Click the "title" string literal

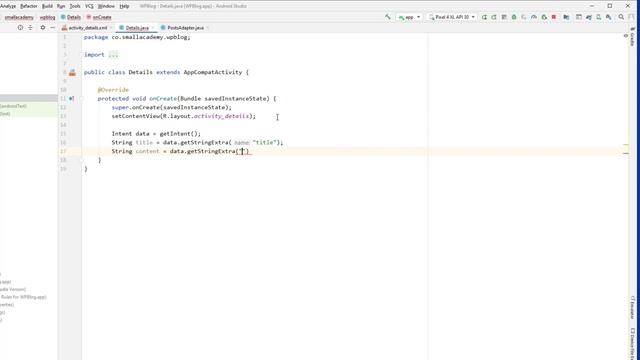pyautogui.click(x=264, y=142)
